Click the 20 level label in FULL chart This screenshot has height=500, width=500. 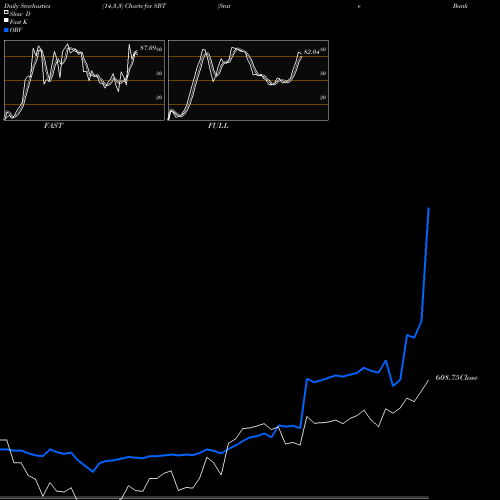(323, 97)
